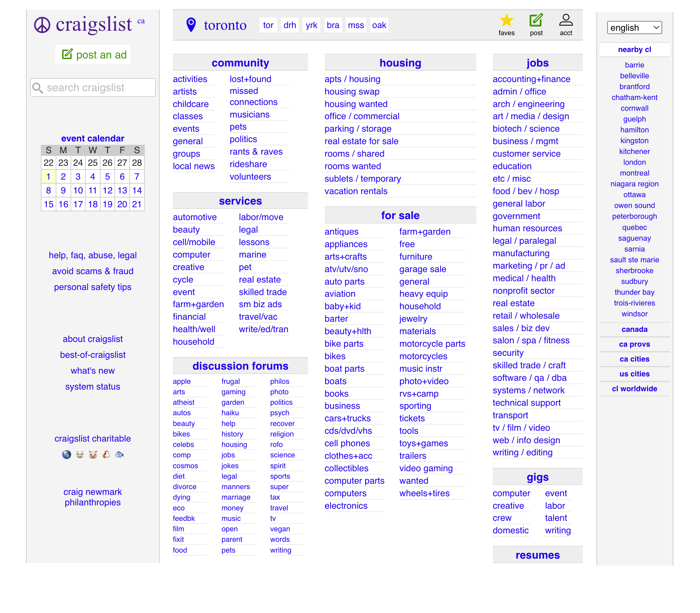The image size is (700, 613).
Task: Click the fish icon under craigslist charitable
Action: tap(119, 454)
